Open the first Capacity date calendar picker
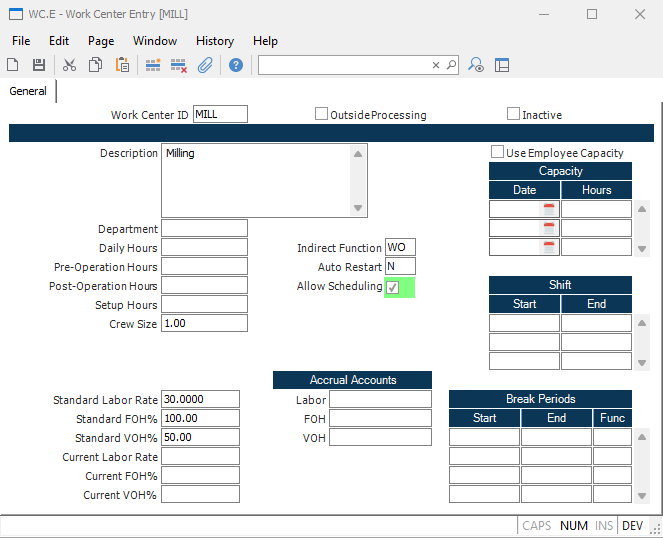This screenshot has width=663, height=538. (548, 209)
